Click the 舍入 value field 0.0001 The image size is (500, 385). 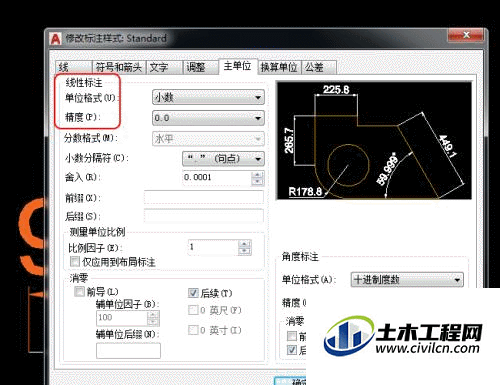pos(217,178)
